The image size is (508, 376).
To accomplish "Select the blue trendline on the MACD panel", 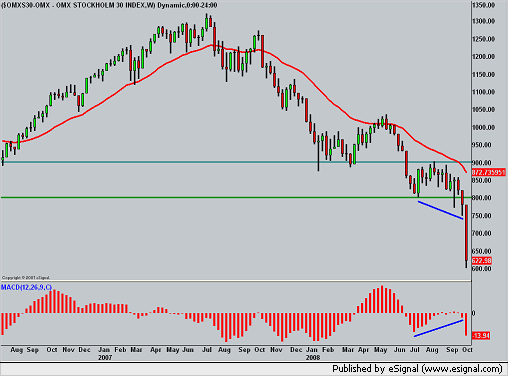I will [439, 328].
